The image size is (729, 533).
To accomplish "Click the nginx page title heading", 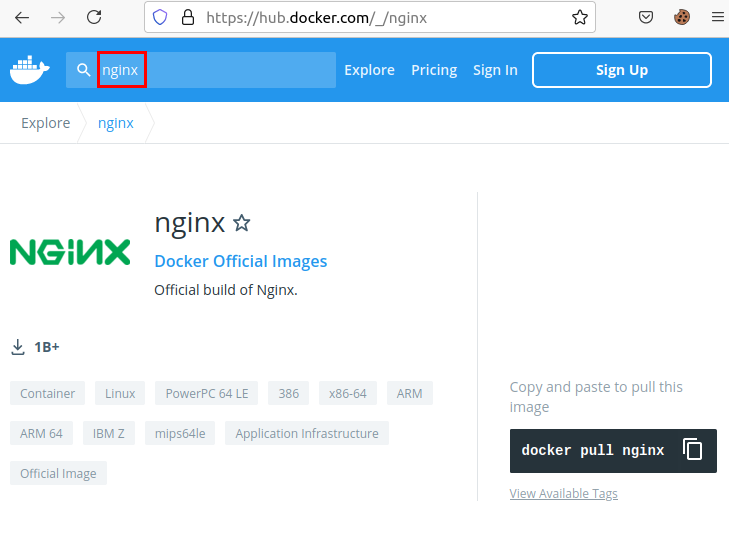I will [x=190, y=223].
